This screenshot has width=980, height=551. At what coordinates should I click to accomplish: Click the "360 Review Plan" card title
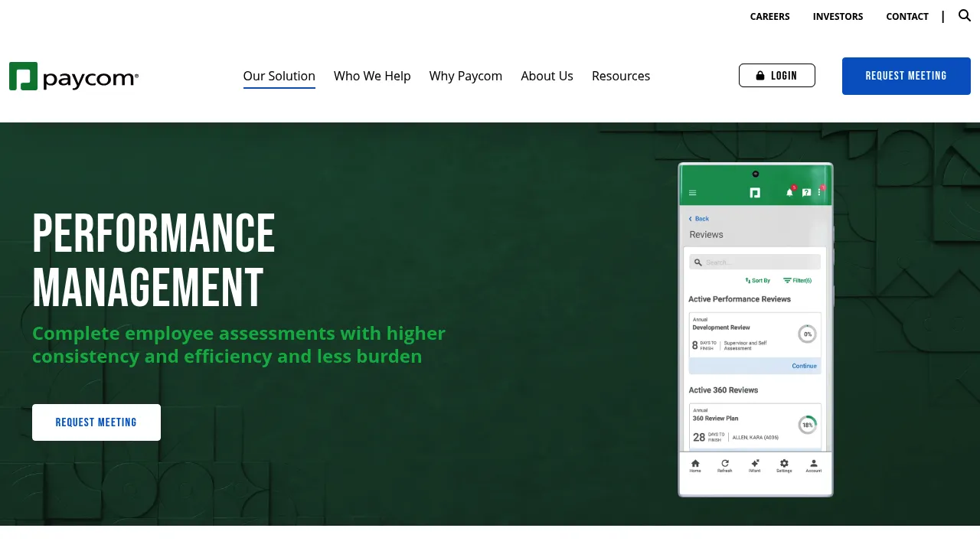(x=716, y=419)
